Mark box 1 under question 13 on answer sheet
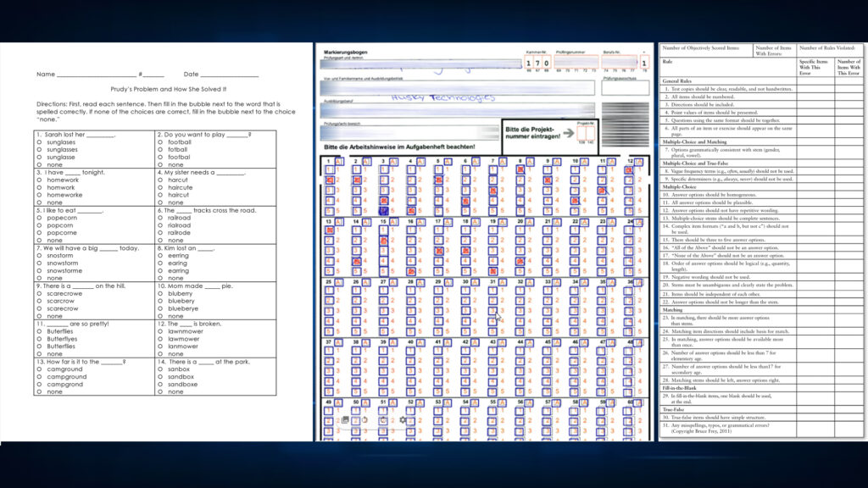This screenshot has width=868, height=488. 330,230
